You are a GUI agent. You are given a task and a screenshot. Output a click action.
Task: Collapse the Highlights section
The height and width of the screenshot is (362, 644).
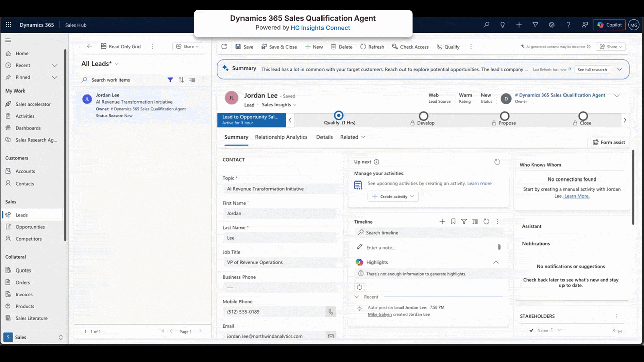(x=496, y=262)
